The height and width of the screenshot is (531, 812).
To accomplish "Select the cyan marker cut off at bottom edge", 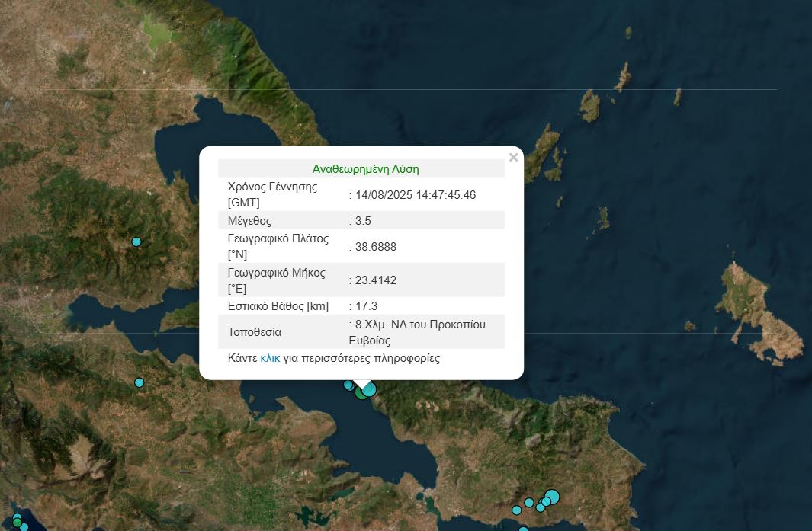I will click(523, 529).
